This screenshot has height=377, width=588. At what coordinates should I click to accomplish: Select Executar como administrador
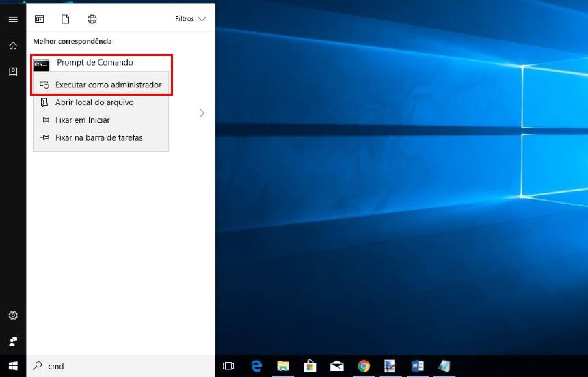[108, 85]
